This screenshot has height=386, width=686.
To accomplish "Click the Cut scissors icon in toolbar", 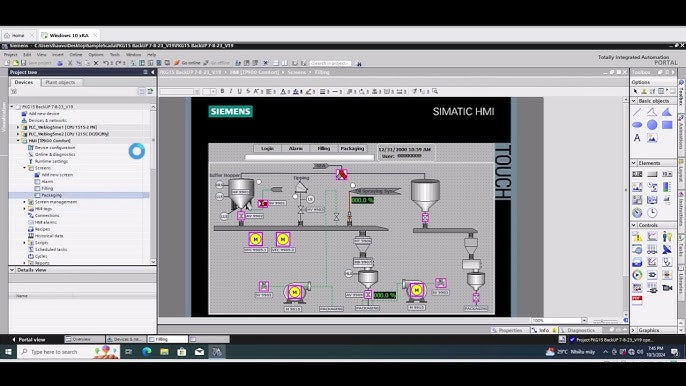I will [x=70, y=63].
